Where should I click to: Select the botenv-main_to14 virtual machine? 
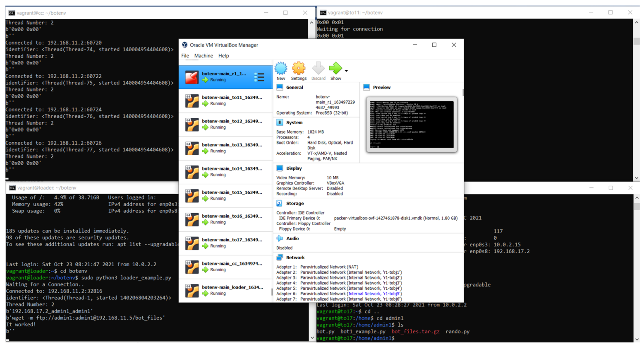225,172
